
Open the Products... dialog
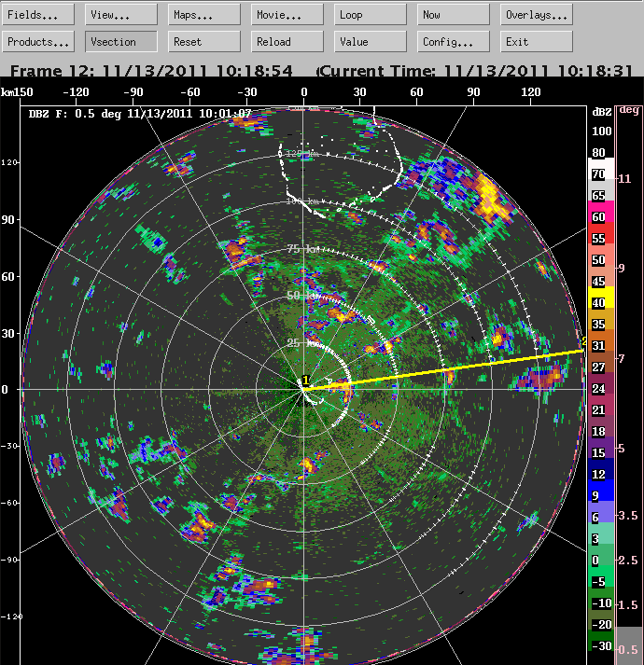[x=38, y=42]
